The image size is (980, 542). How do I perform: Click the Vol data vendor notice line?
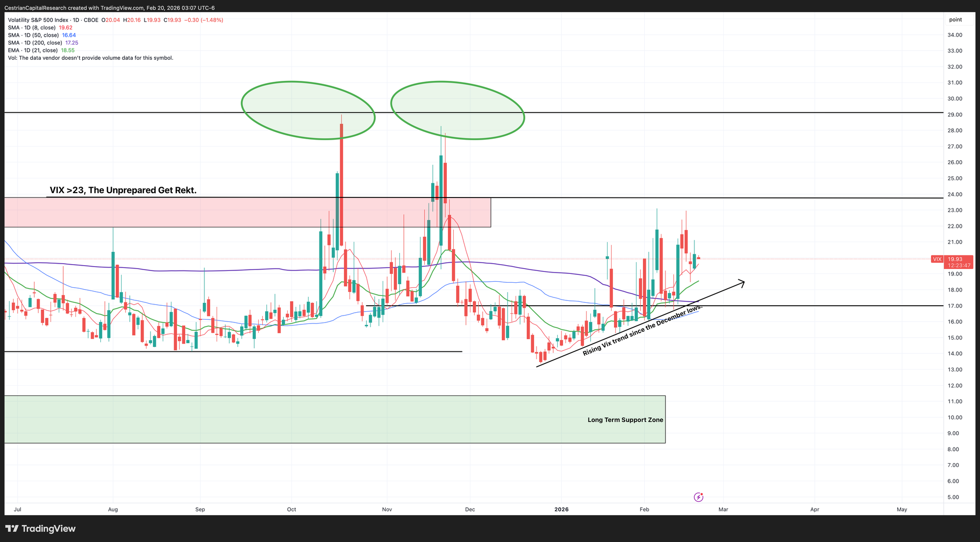tap(91, 58)
